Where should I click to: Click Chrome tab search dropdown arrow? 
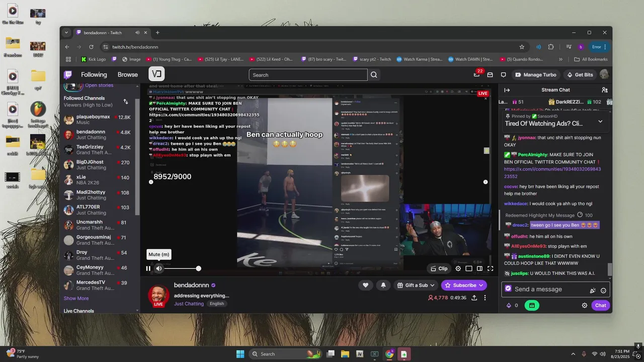[x=66, y=33]
